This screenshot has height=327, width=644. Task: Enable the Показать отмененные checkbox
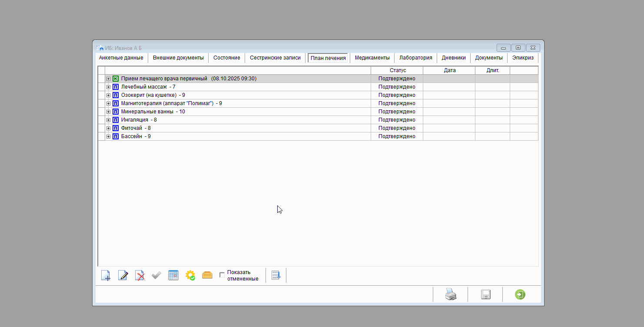[x=222, y=275]
